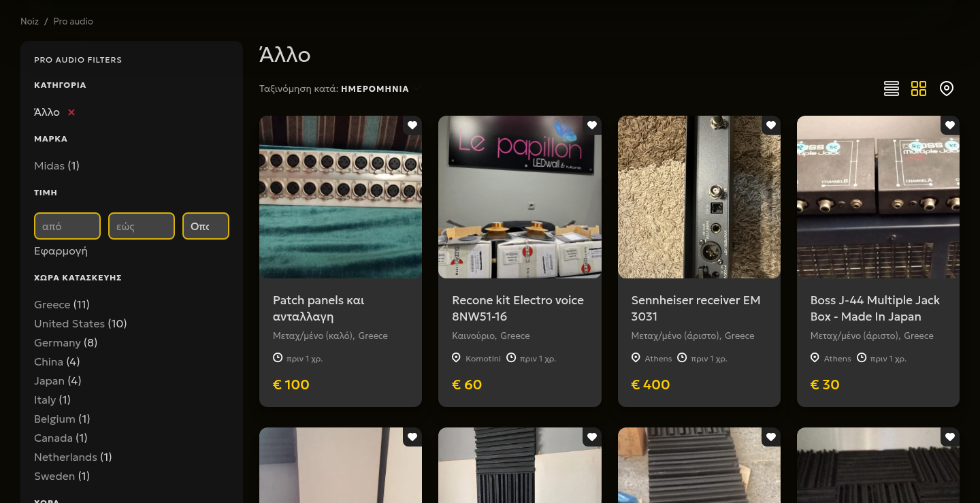Screen dimensions: 980x503
Task: Switch to list view layout icon
Action: [892, 88]
